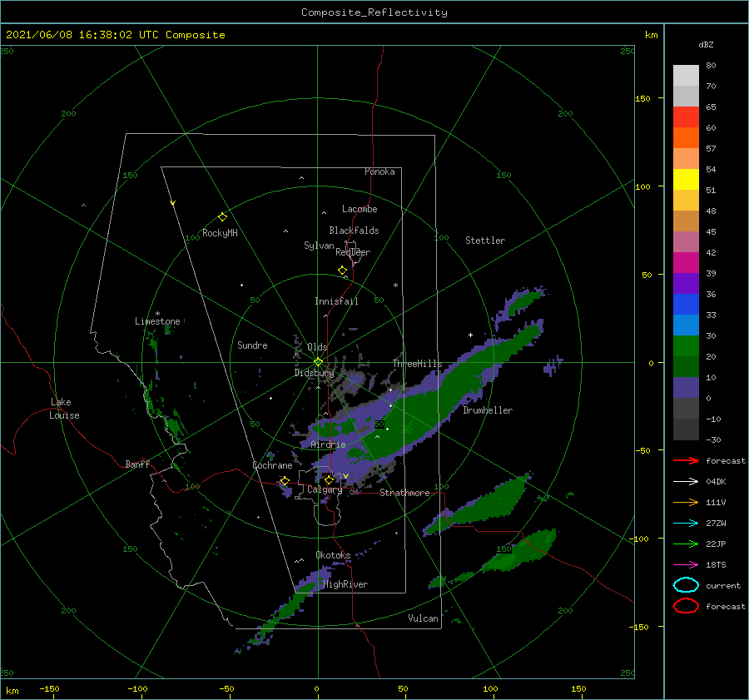The height and width of the screenshot is (700, 749).
Task: Click the dBZ legend heading
Action: (x=706, y=44)
